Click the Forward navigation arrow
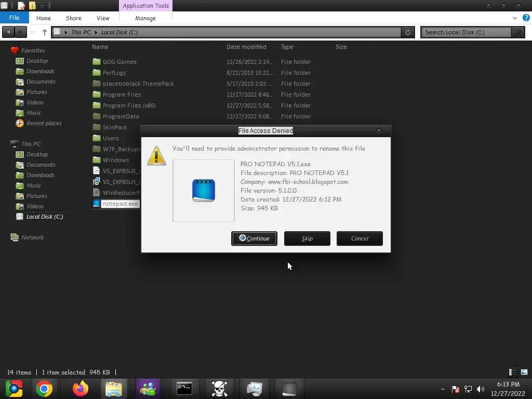Screen dimensions: 532x399 (20, 32)
